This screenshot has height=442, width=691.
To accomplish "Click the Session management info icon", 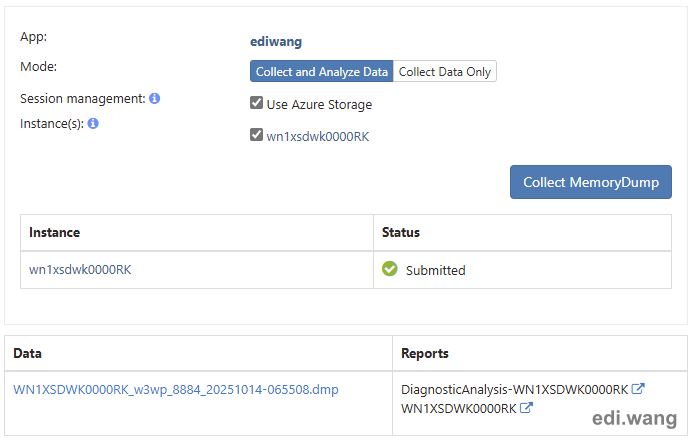I will point(155,99).
